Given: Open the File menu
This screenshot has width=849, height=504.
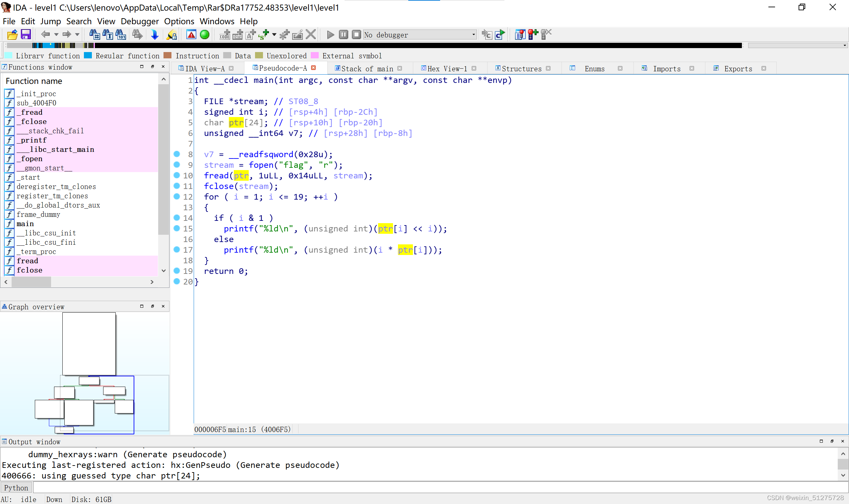Looking at the screenshot, I should [x=9, y=21].
